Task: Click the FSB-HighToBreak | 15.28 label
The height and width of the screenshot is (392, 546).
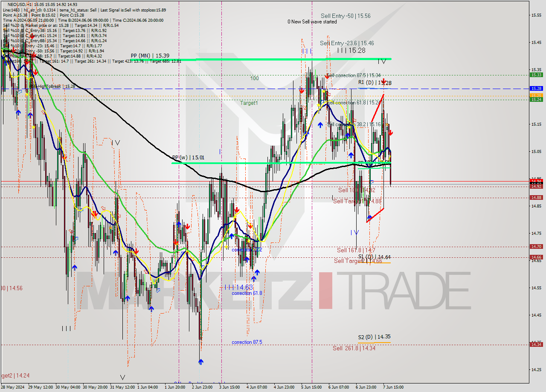Action: [52, 86]
